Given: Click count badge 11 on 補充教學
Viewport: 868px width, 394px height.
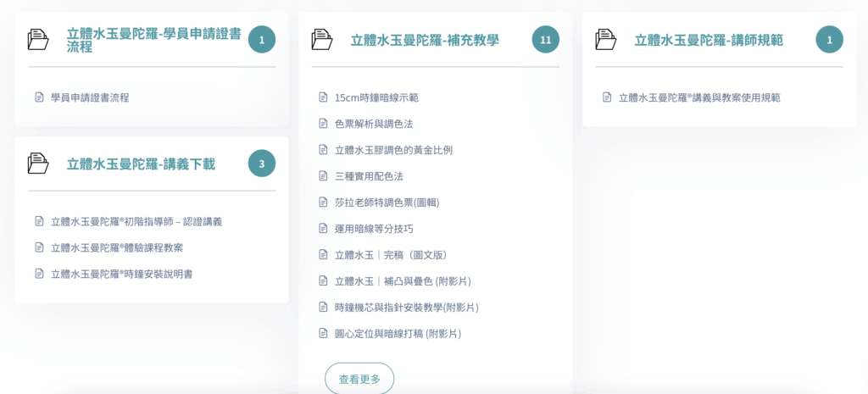Looking at the screenshot, I should point(546,40).
